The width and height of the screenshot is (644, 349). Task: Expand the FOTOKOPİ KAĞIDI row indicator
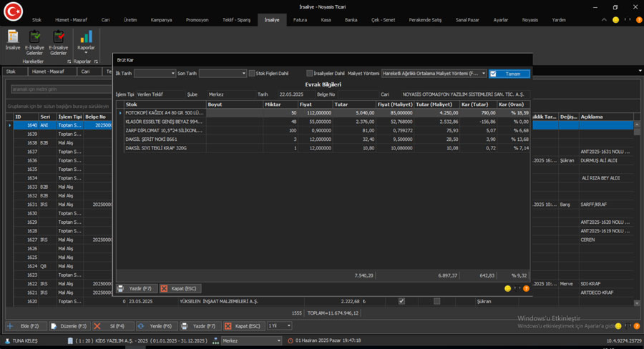pyautogui.click(x=120, y=113)
